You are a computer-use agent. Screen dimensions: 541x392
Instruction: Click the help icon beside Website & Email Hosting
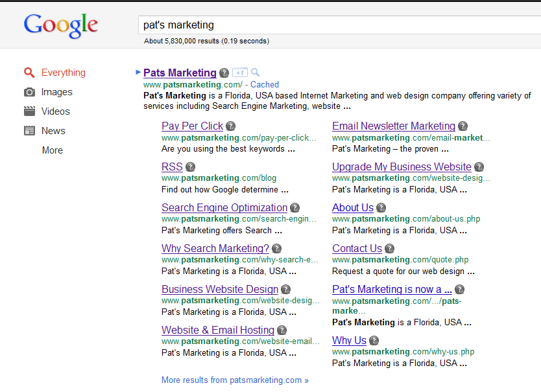pos(282,330)
